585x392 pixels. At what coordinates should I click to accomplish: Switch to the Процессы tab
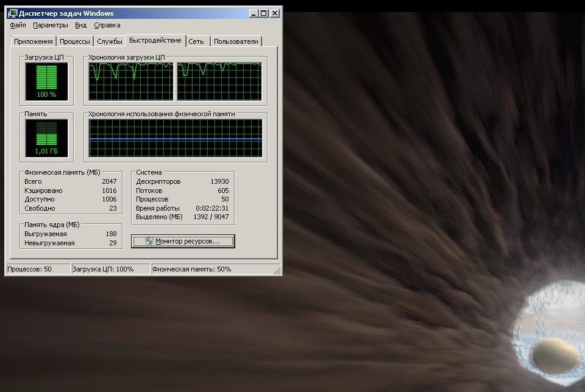tap(74, 41)
